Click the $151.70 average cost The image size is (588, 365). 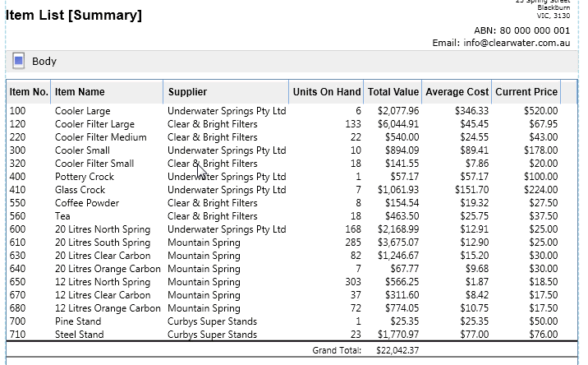[471, 190]
